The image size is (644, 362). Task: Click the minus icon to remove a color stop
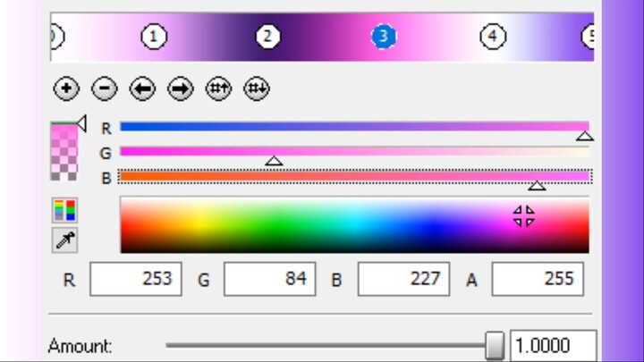click(105, 88)
